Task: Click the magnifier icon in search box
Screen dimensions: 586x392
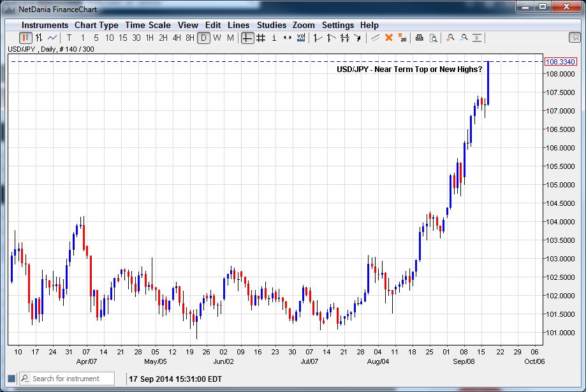Action: [x=25, y=379]
